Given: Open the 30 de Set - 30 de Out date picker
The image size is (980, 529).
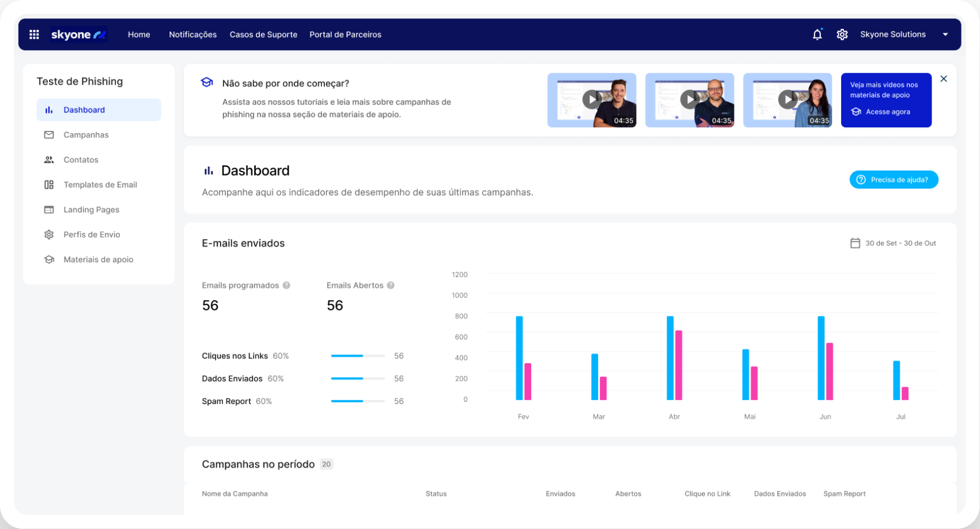Looking at the screenshot, I should click(x=900, y=243).
